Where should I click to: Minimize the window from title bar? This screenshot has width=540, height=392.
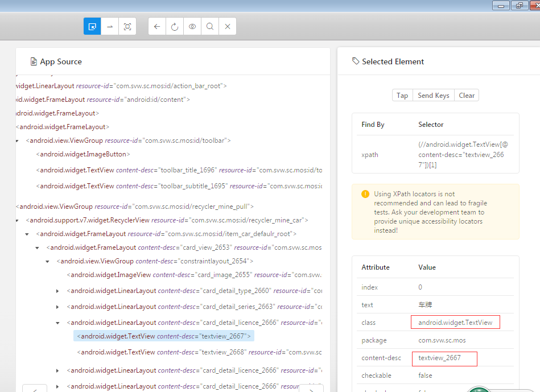tap(501, 6)
